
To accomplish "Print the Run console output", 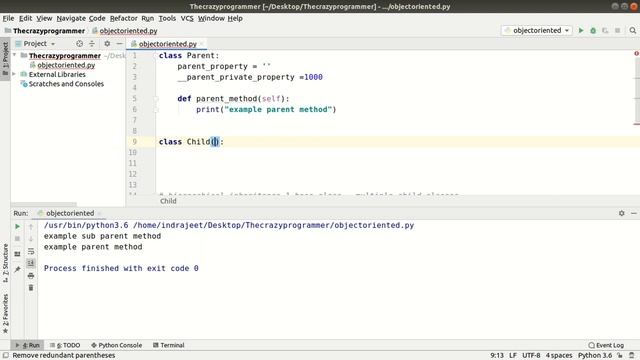I will [x=31, y=276].
